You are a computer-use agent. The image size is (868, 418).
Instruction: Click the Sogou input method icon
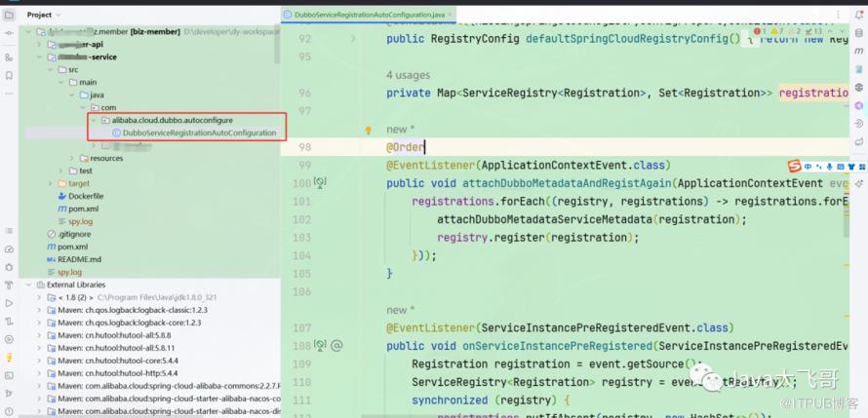[794, 165]
